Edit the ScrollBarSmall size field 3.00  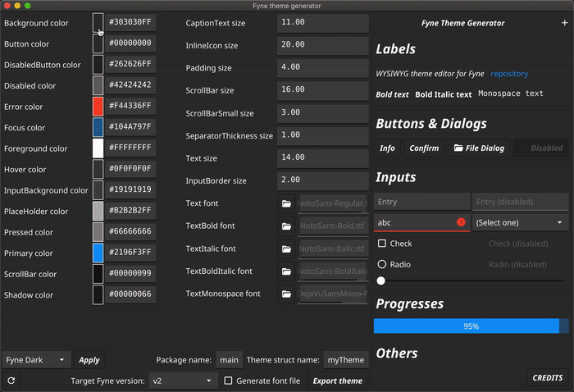tap(323, 113)
